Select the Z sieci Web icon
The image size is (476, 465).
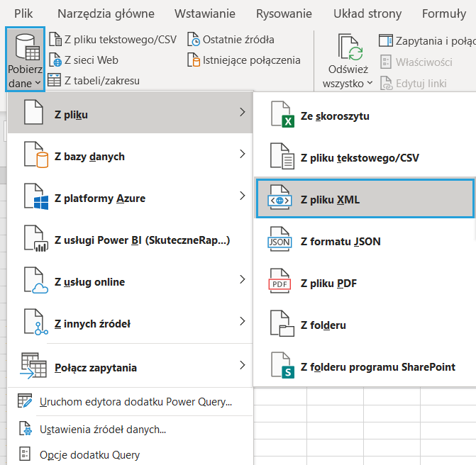(x=55, y=60)
